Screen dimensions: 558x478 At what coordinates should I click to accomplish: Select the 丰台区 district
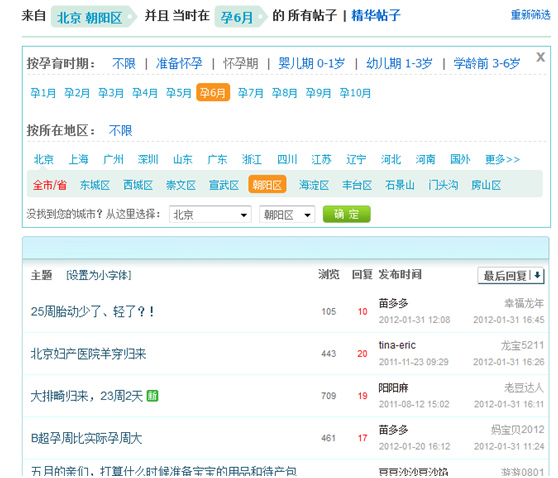pos(357,185)
